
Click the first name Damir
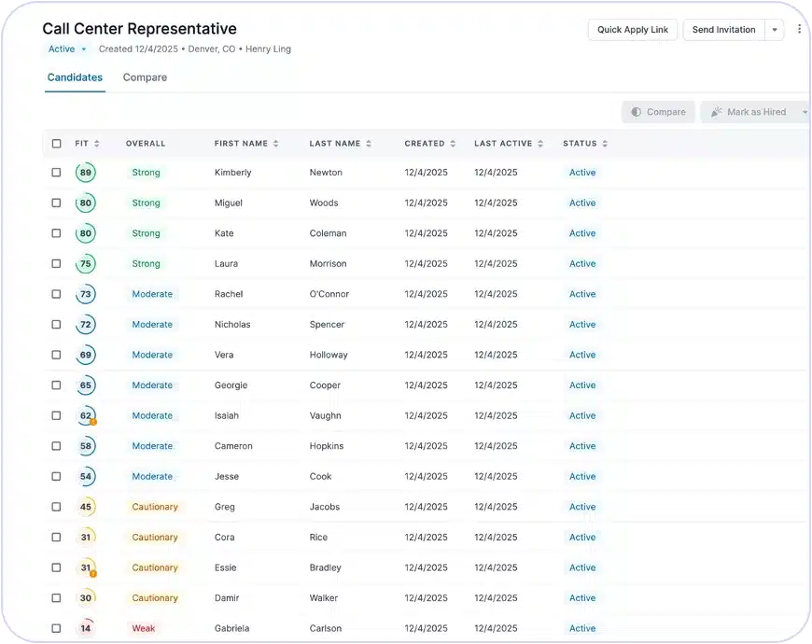pyautogui.click(x=227, y=598)
